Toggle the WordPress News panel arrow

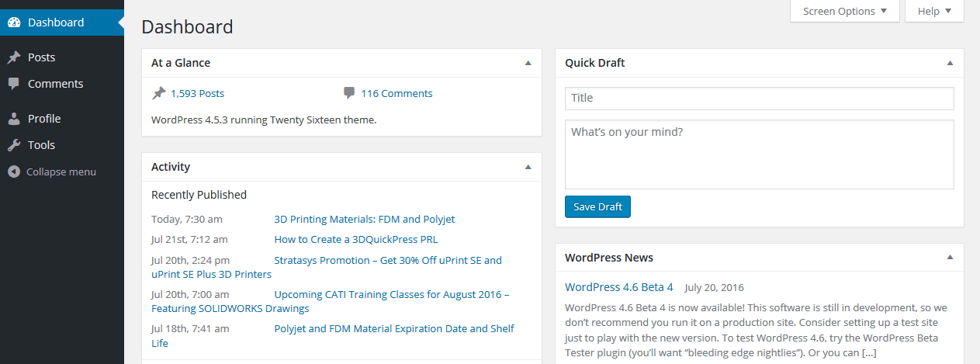coord(951,258)
